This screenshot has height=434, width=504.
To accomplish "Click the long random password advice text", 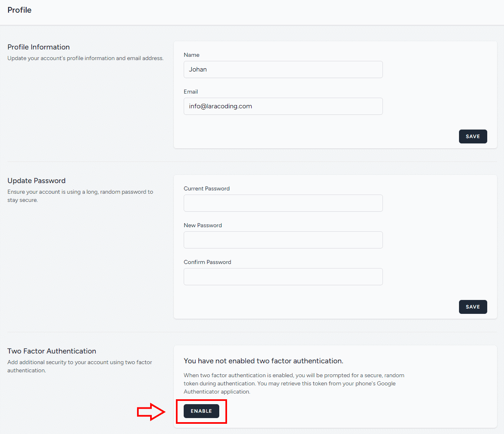I will (x=80, y=195).
